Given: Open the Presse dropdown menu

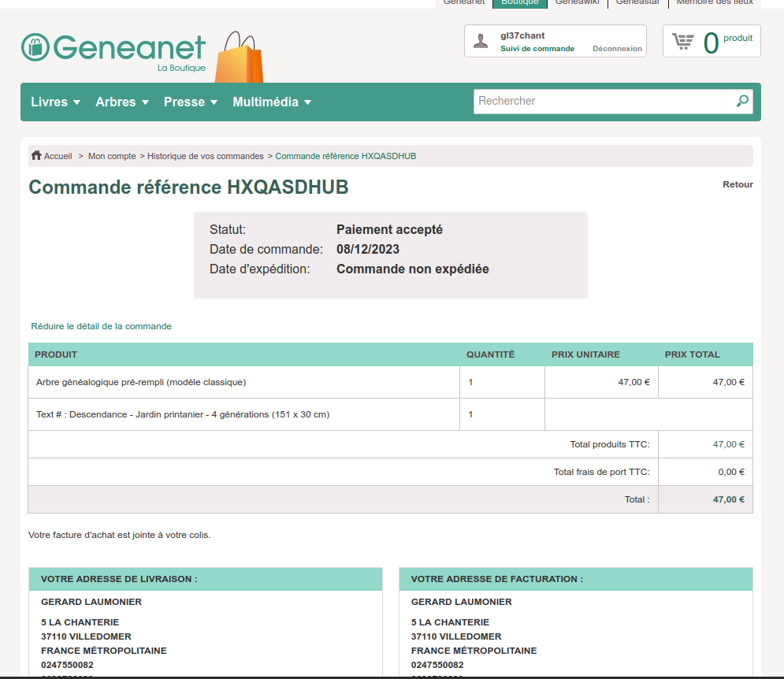Looking at the screenshot, I should pyautogui.click(x=190, y=102).
